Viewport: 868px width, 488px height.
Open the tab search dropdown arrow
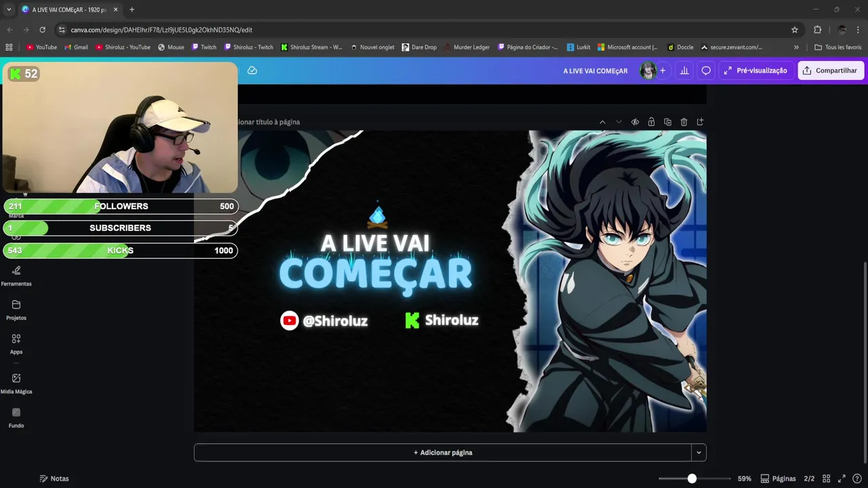click(x=9, y=9)
